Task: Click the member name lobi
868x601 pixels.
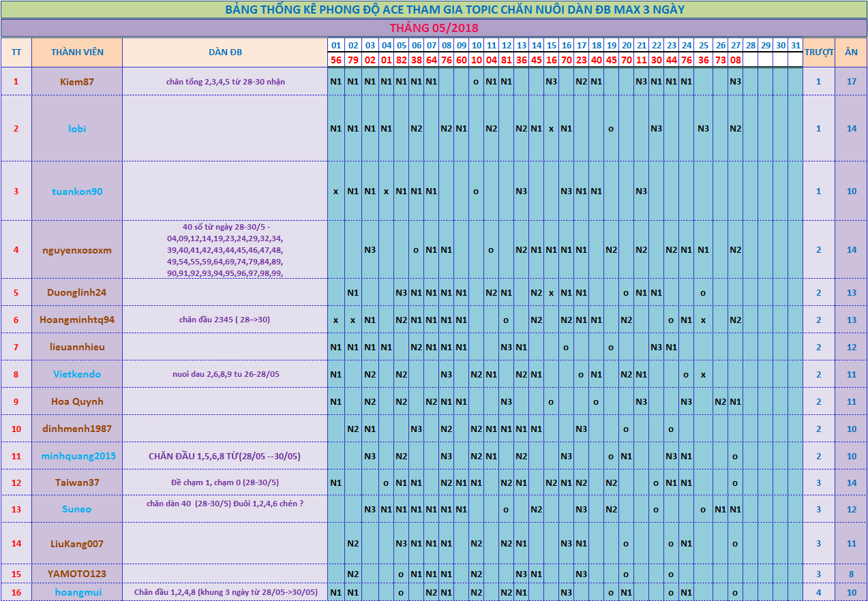Action: coord(77,129)
